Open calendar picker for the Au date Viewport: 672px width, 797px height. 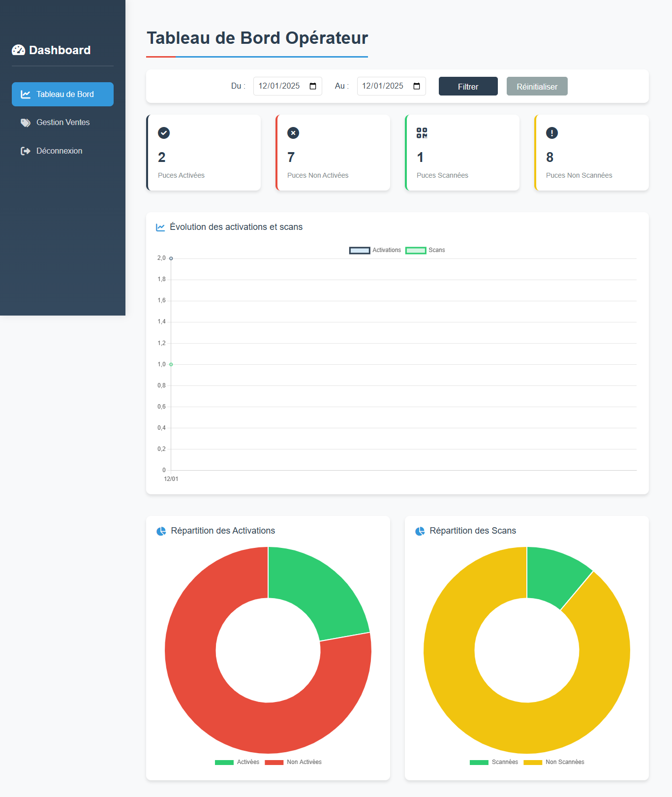(x=417, y=86)
